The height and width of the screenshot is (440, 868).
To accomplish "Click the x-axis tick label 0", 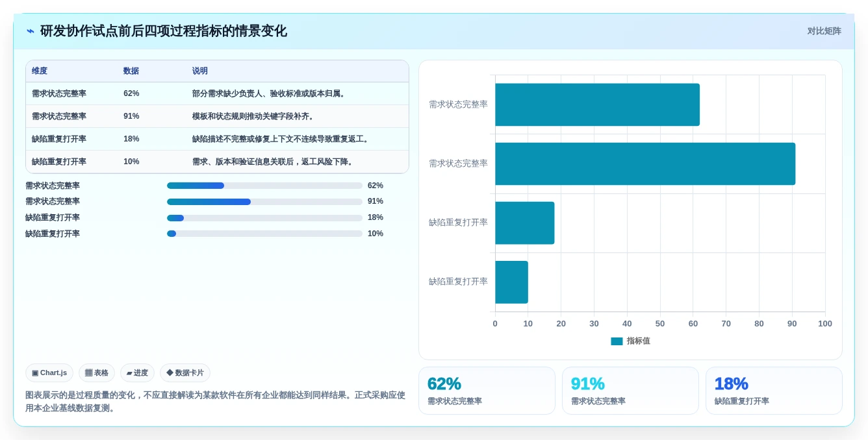I will pyautogui.click(x=495, y=324).
